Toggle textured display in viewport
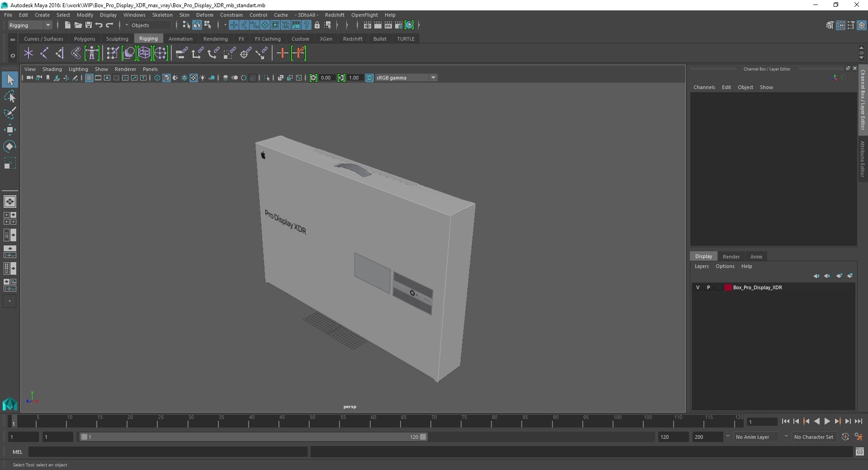 [x=193, y=78]
